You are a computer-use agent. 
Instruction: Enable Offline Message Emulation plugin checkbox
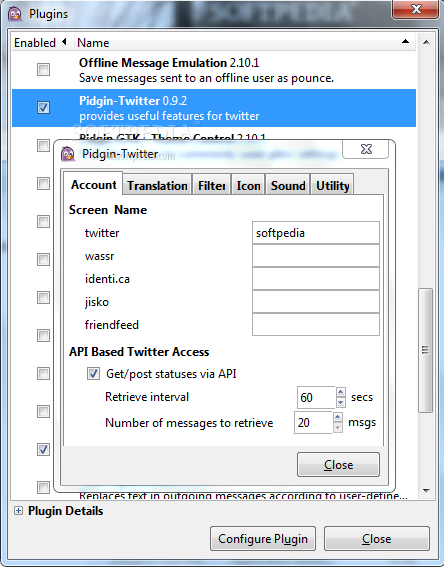[43, 69]
